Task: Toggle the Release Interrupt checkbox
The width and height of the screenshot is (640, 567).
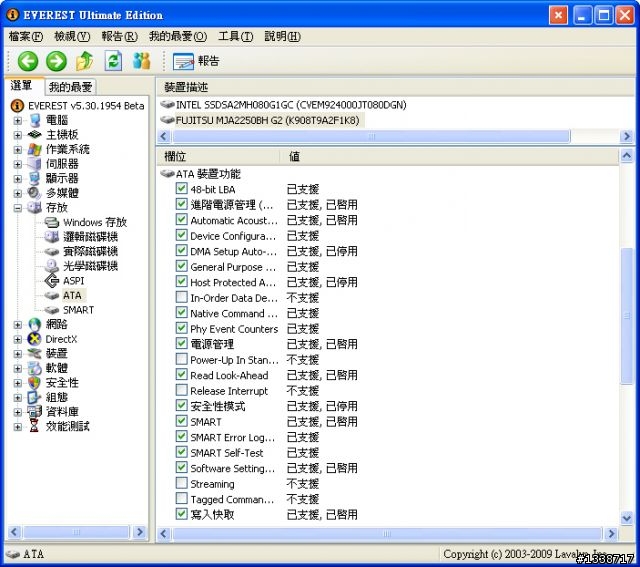Action: [x=182, y=390]
